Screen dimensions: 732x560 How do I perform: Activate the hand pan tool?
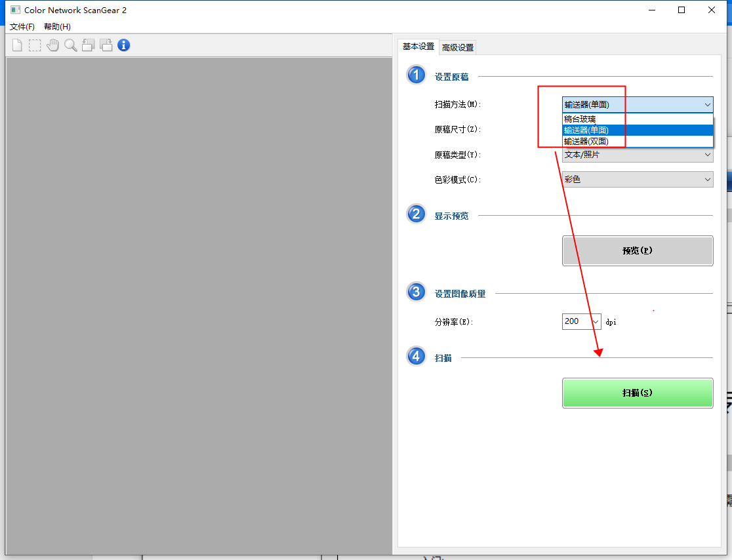click(52, 45)
